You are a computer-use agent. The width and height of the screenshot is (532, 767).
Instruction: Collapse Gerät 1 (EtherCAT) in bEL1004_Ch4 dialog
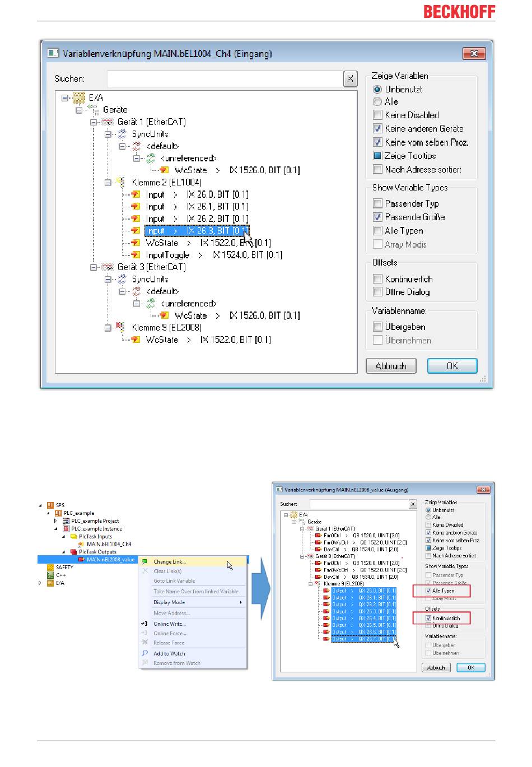click(x=94, y=122)
